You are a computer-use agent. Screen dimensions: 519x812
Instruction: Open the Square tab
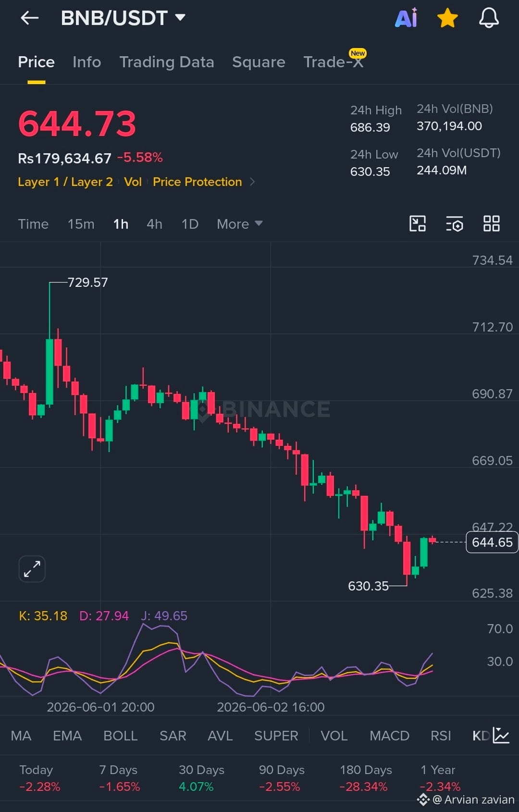coord(259,62)
